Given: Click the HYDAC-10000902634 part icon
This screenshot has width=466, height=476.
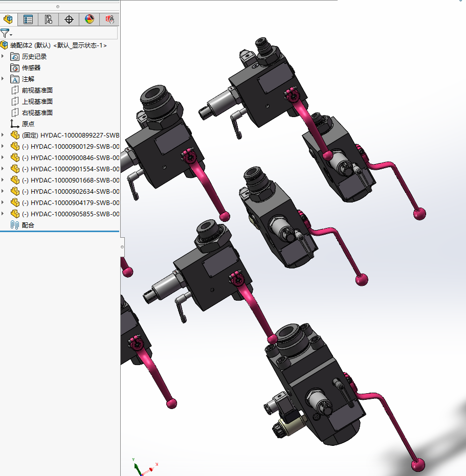Looking at the screenshot, I should point(15,191).
